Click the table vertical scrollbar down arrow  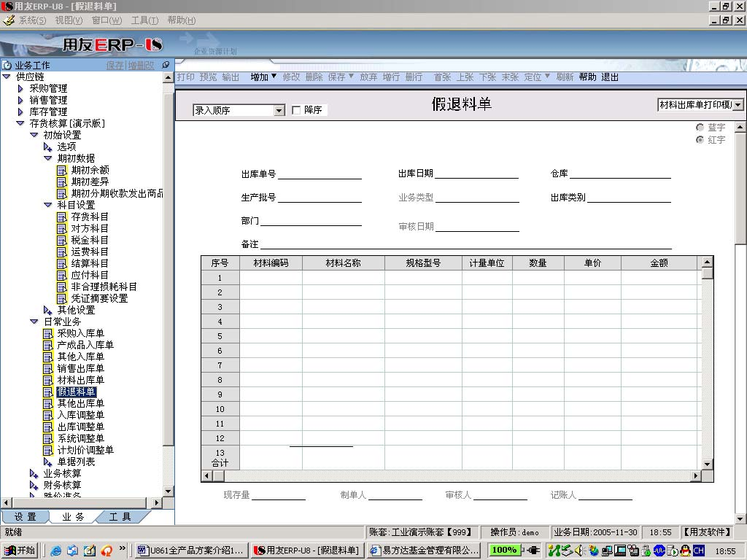coord(708,464)
